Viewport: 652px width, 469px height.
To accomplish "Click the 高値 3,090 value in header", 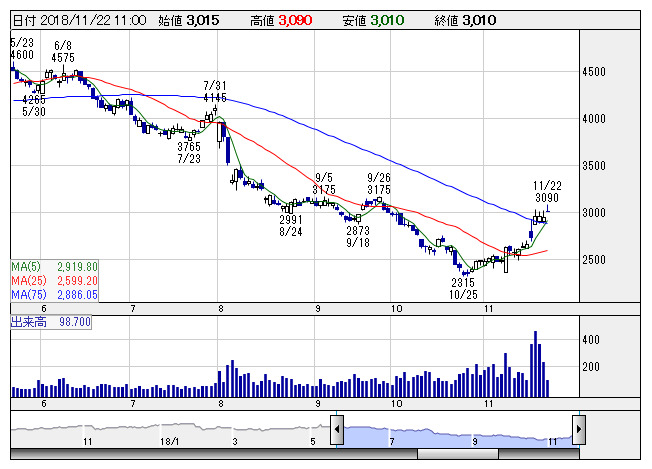I will coord(281,20).
